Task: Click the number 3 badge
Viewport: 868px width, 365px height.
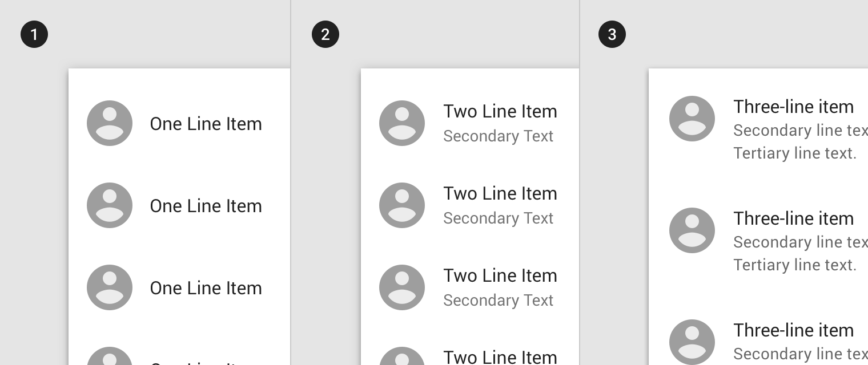Action: tap(612, 35)
